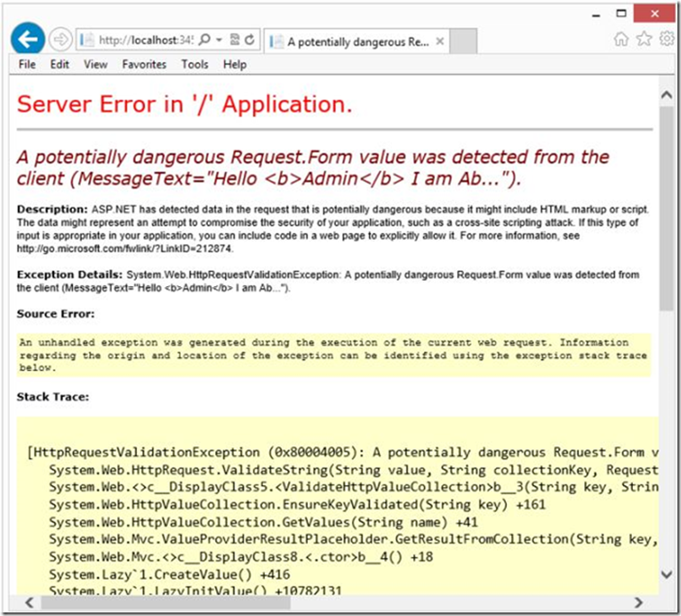
Task: Click 'ValueProviderResultPlaceholder.GetResultFromCollection' line
Action: click(x=354, y=540)
